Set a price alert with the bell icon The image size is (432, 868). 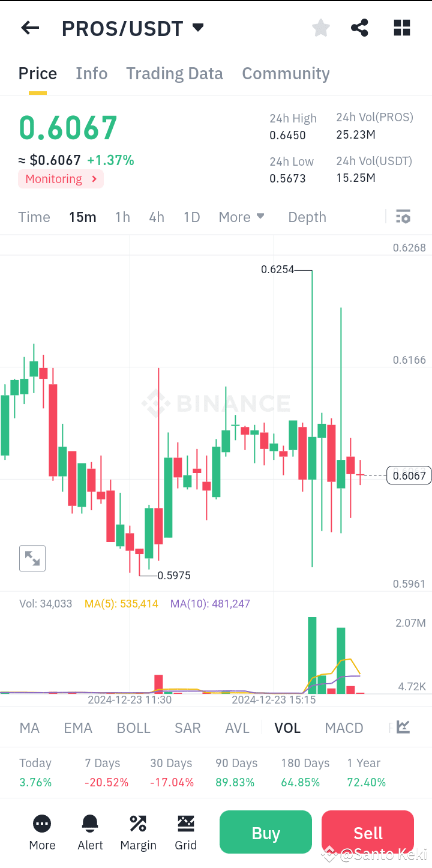point(90,832)
